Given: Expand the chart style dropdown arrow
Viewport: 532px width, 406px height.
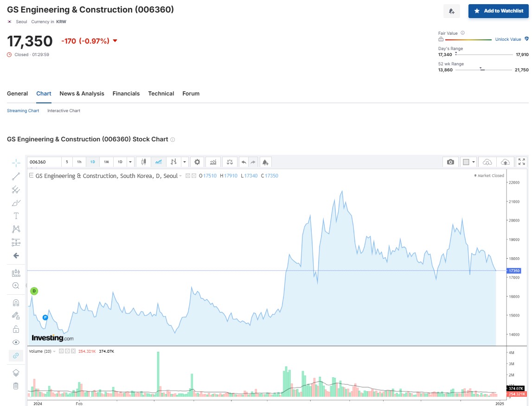Looking at the screenshot, I should click(185, 162).
